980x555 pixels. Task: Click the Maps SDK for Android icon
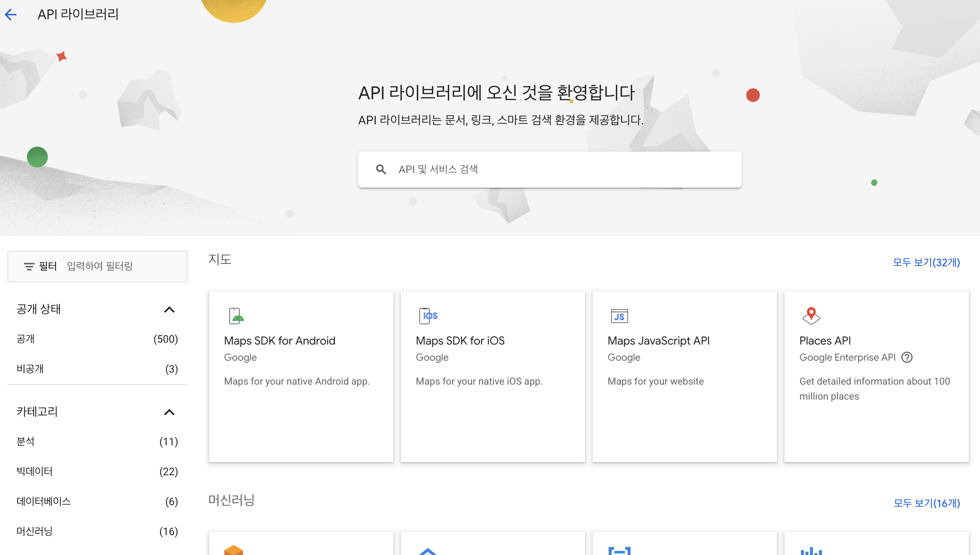(236, 316)
